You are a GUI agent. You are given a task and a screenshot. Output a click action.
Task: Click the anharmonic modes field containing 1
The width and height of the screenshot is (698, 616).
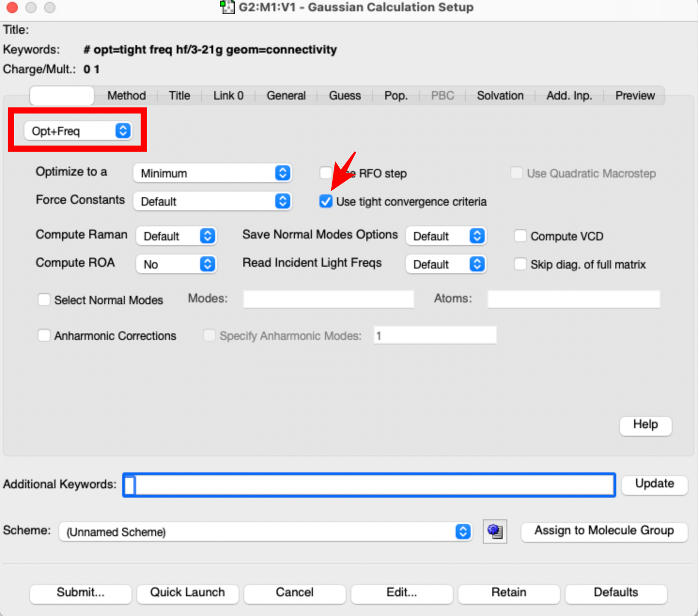tap(435, 335)
